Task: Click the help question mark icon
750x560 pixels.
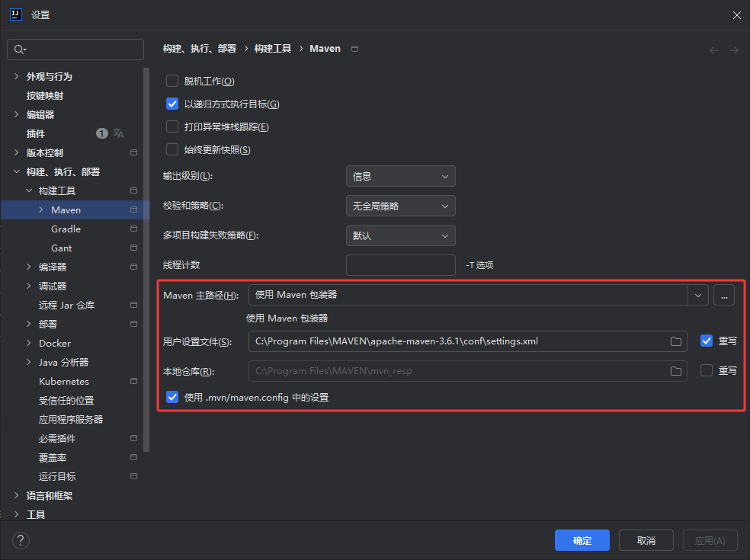Action: click(21, 540)
